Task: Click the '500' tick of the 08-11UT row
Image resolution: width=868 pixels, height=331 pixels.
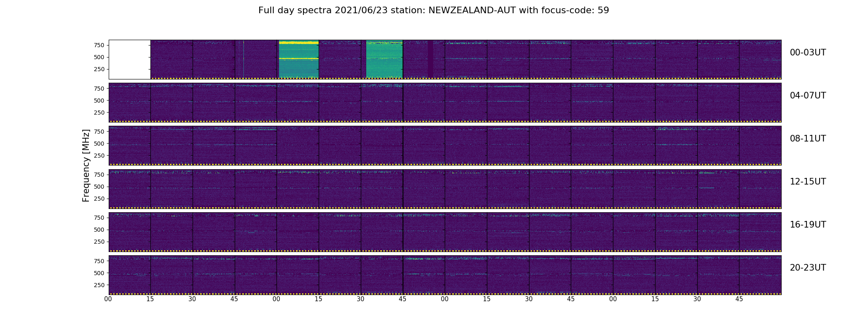Action: coord(99,143)
